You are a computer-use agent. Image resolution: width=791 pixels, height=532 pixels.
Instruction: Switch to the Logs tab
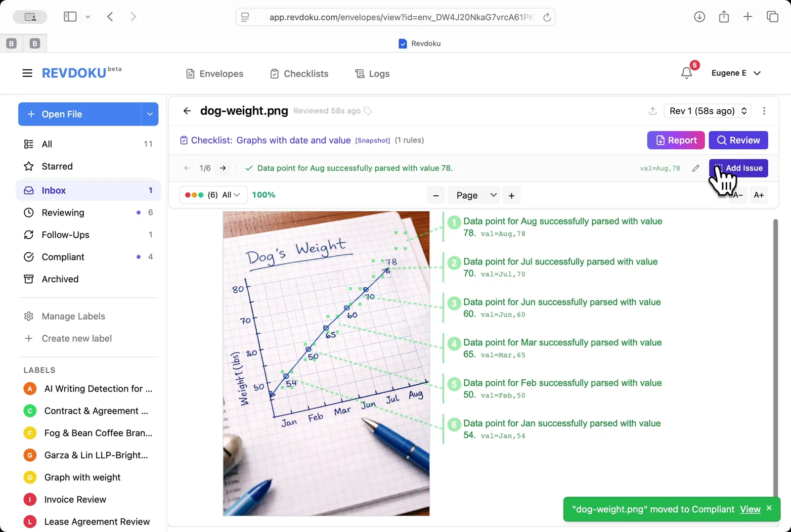tap(372, 74)
